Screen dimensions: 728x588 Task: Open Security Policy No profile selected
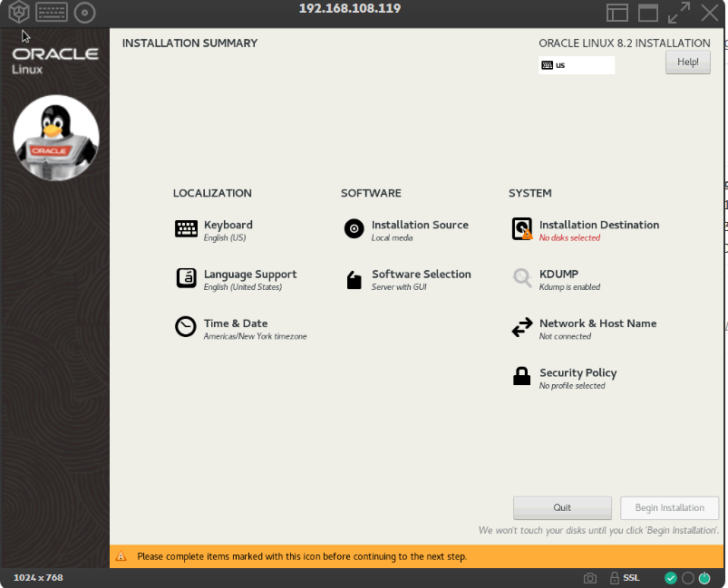565,378
